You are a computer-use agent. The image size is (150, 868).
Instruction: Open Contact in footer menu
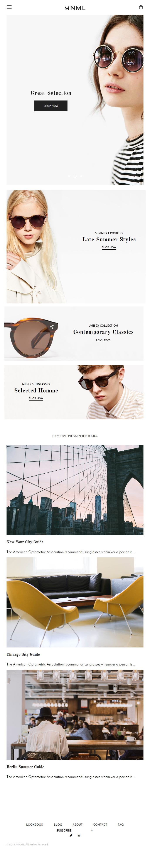100,825
